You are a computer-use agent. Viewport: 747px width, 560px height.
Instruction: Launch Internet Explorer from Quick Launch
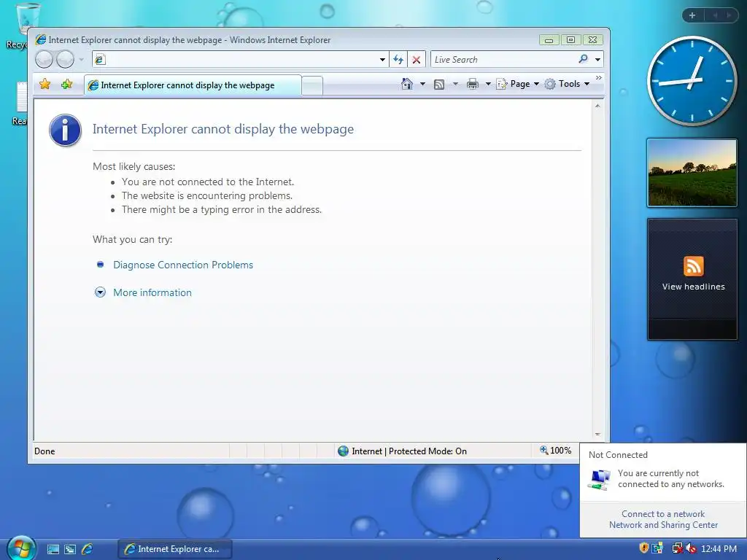point(88,549)
